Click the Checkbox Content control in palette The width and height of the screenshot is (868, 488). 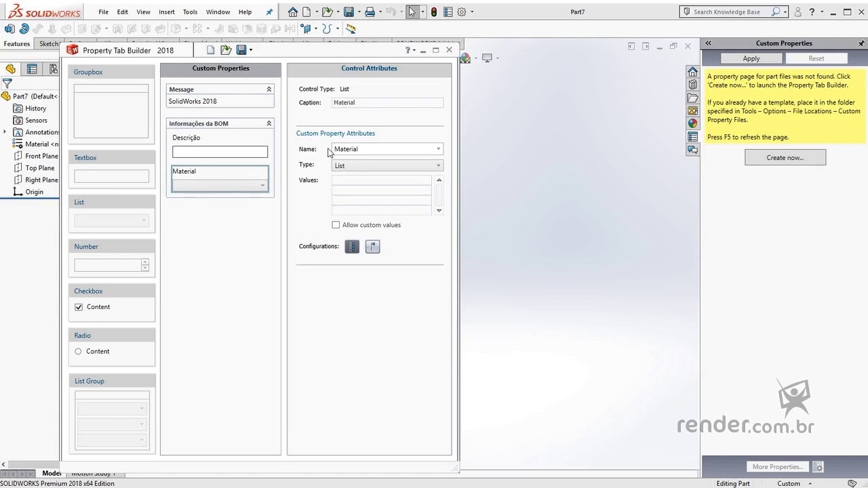tap(79, 307)
